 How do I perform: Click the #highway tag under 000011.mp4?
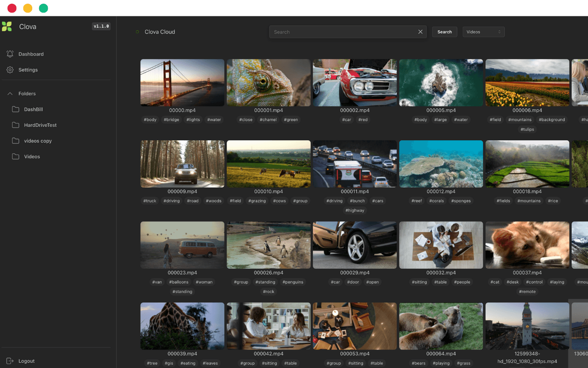[x=355, y=211]
